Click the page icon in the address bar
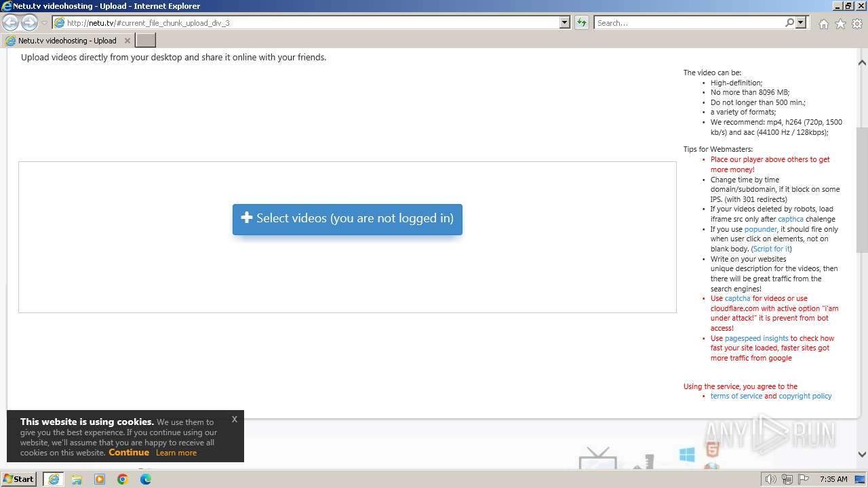The height and width of the screenshot is (488, 868). pos(60,23)
